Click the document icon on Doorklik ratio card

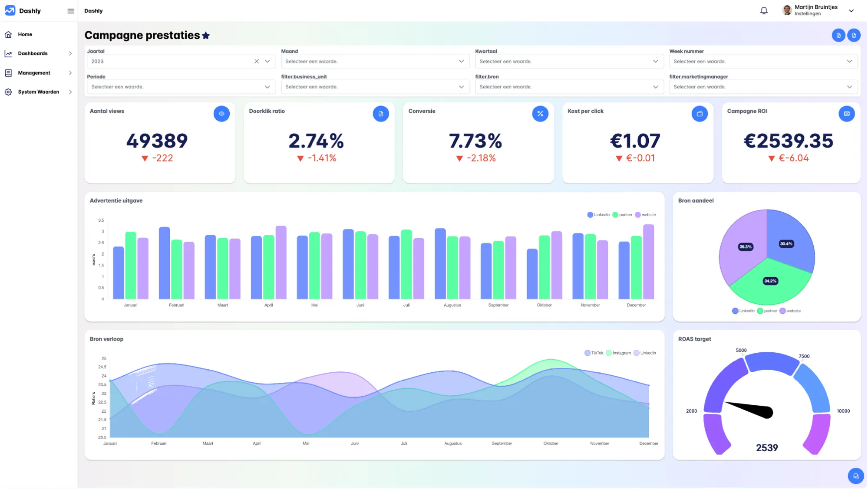[x=381, y=114]
